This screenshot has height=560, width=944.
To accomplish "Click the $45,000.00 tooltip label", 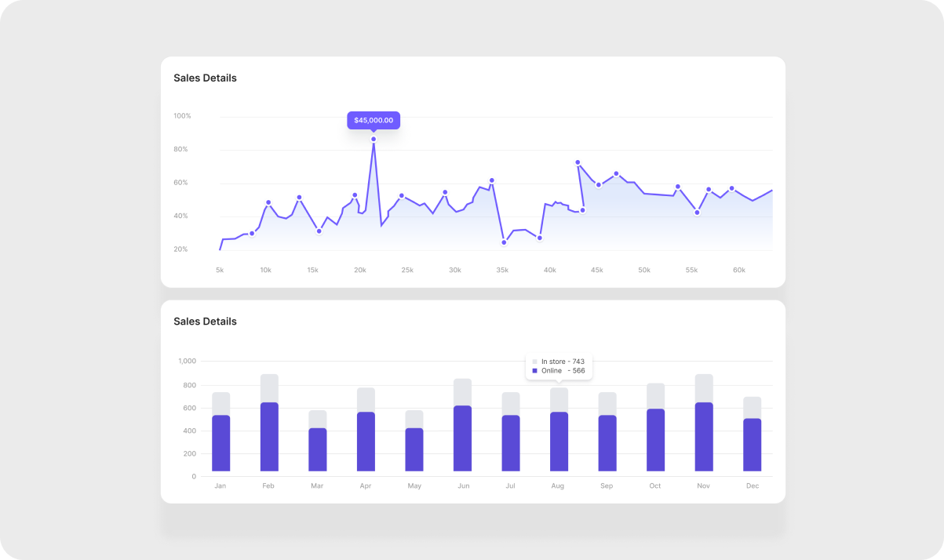I will click(374, 121).
